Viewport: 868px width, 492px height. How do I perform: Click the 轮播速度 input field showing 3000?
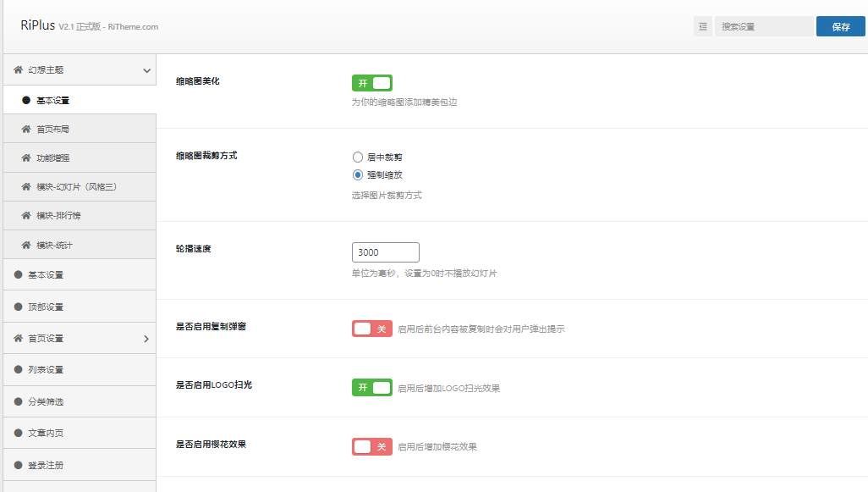point(385,252)
